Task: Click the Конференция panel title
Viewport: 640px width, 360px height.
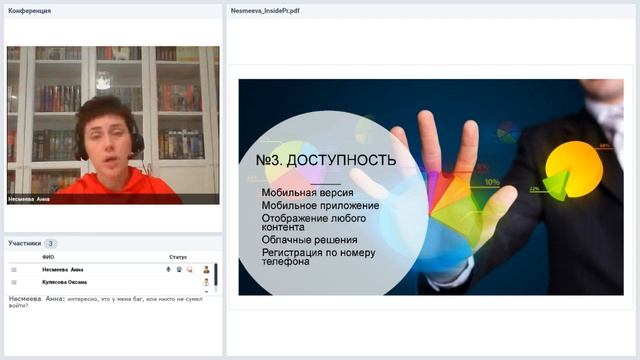Action: pos(29,11)
